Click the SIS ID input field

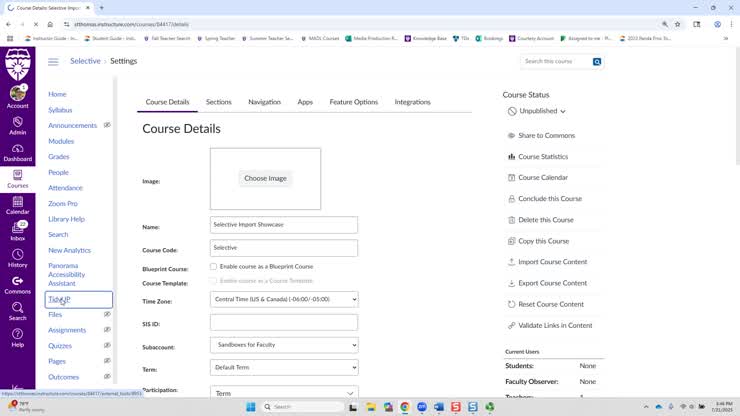pos(284,323)
